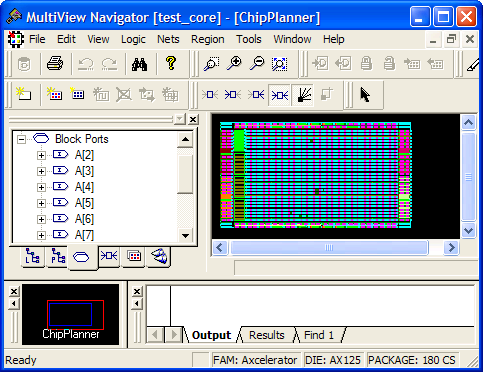Expand the A[4] port node
The image size is (483, 372).
41,187
